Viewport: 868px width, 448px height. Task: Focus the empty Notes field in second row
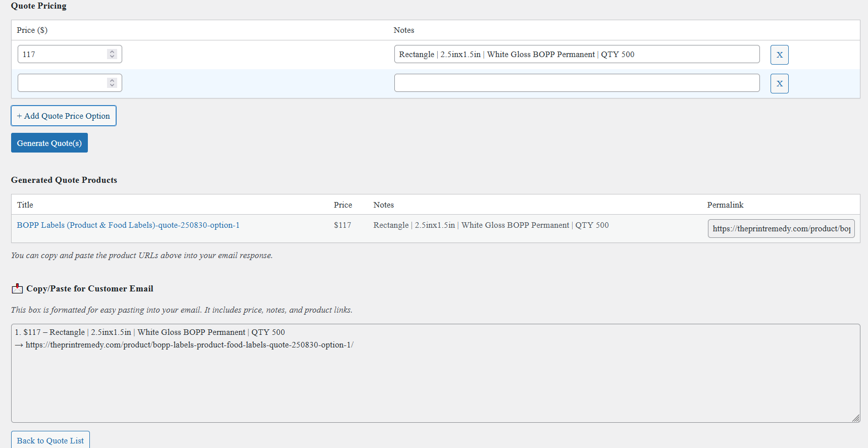click(576, 83)
